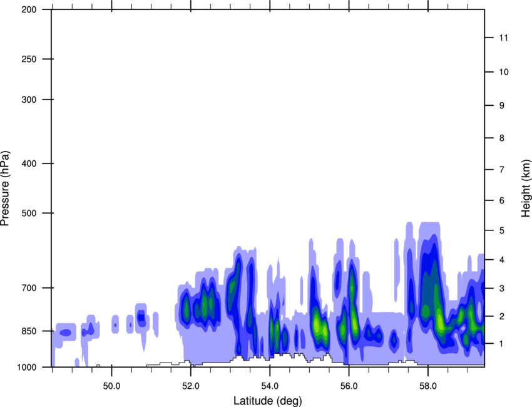Click the 400 pressure tick label
The height and width of the screenshot is (407, 532).
pos(29,163)
